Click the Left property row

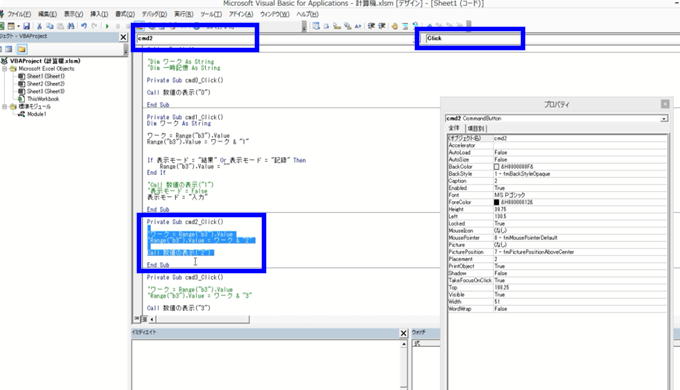[x=557, y=216]
